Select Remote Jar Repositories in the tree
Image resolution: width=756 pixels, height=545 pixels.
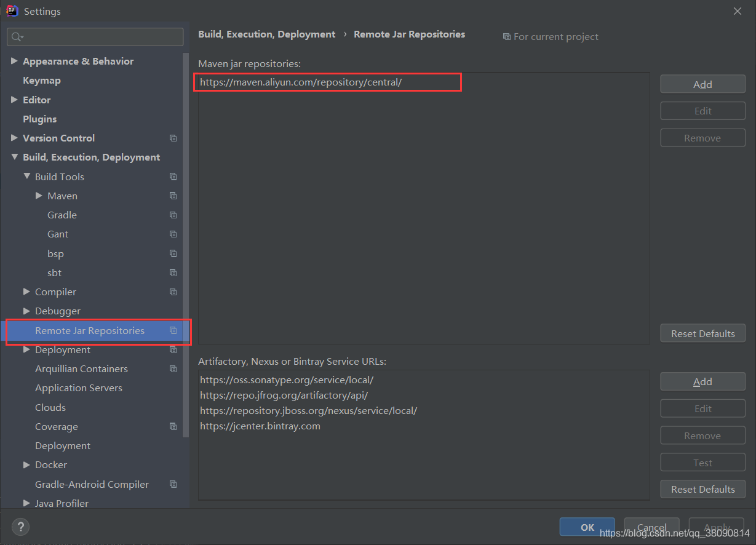[x=90, y=330]
